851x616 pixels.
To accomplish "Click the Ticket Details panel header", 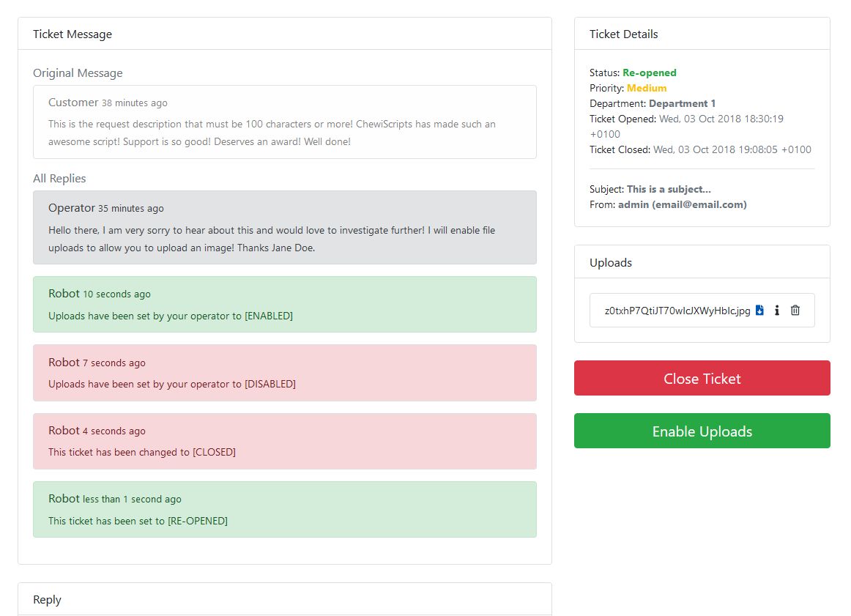I will (x=702, y=34).
